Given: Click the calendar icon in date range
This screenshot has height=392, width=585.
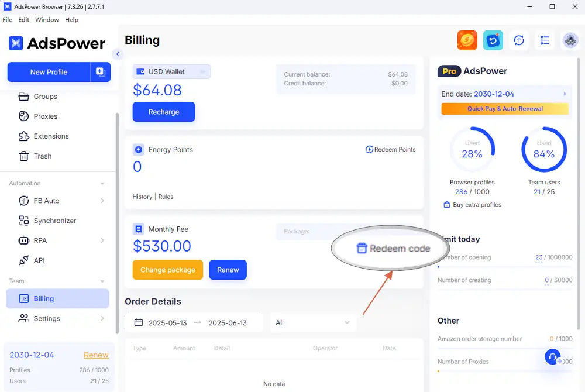Looking at the screenshot, I should pos(139,322).
